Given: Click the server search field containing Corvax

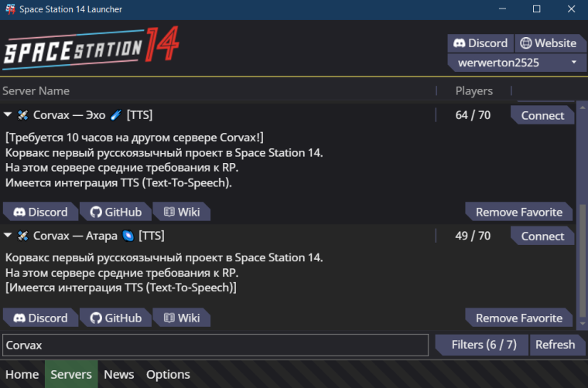Looking at the screenshot, I should click(x=215, y=345).
